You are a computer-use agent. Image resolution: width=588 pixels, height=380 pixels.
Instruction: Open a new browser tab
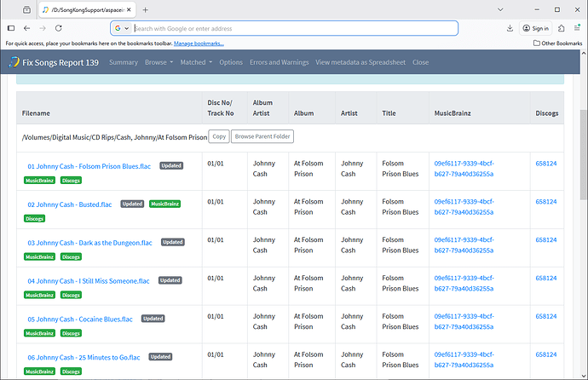coord(145,9)
